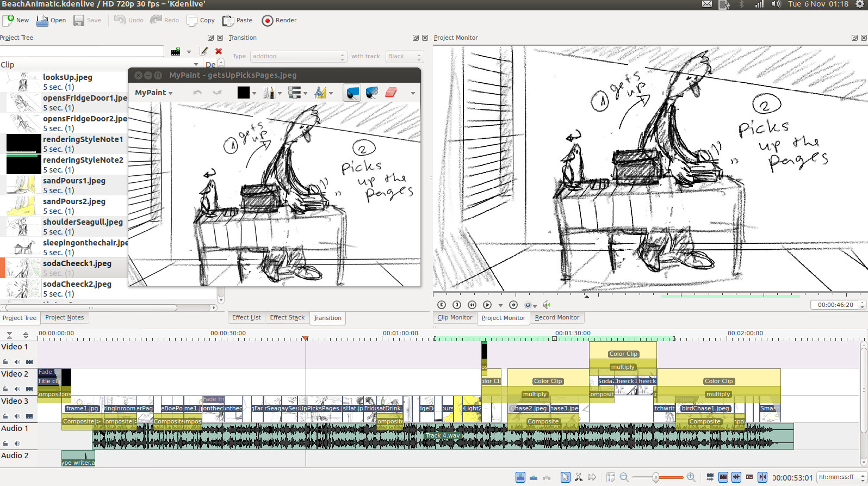Switch to the Effect Stack tab

coord(287,317)
